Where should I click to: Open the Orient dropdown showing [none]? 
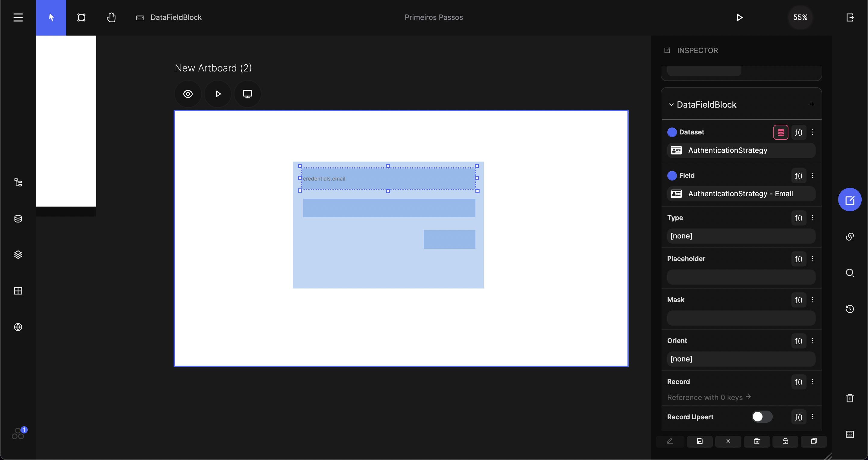coord(741,358)
